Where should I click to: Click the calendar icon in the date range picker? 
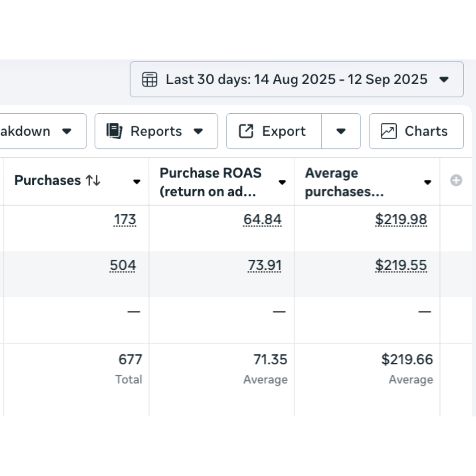pyautogui.click(x=149, y=80)
